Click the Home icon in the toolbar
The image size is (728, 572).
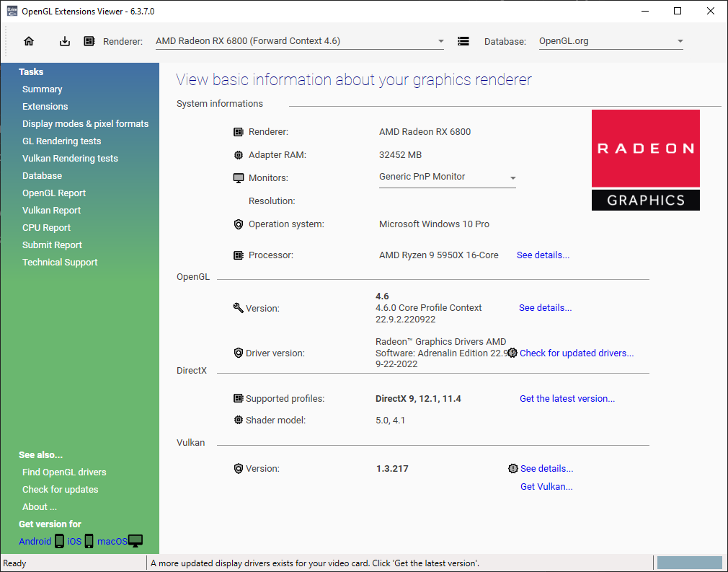(x=29, y=41)
